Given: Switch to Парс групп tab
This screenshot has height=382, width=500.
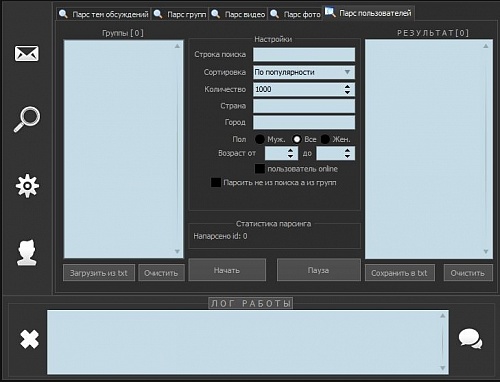Looking at the screenshot, I should tap(180, 14).
